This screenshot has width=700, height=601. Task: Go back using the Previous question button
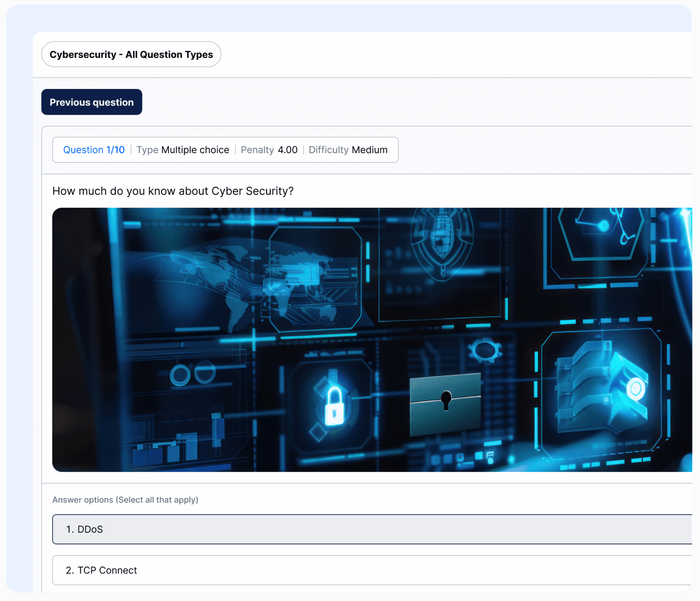point(91,102)
